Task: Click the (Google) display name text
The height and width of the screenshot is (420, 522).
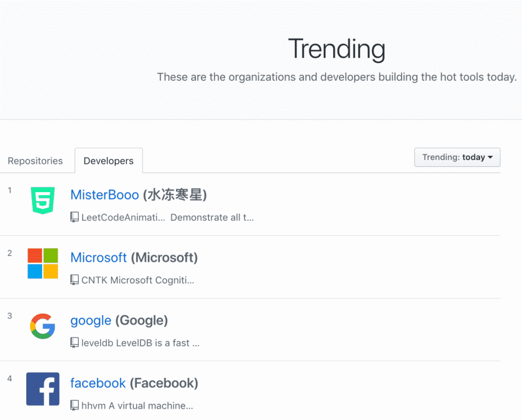Action: click(142, 321)
